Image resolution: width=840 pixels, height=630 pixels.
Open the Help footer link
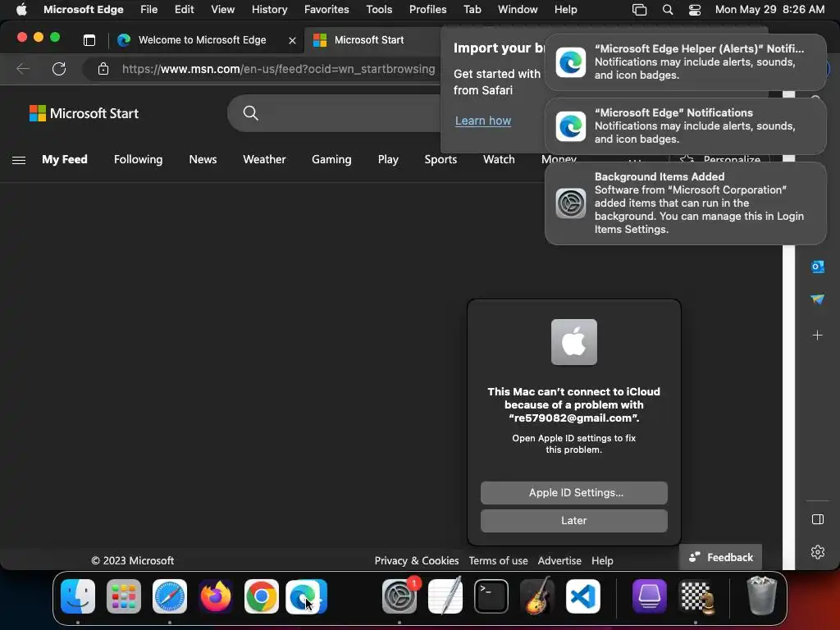pos(602,560)
